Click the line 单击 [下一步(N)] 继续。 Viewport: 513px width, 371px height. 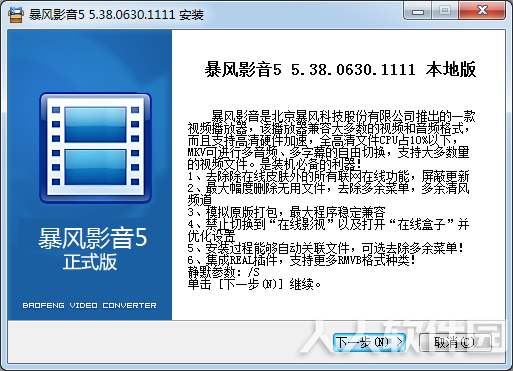point(255,284)
